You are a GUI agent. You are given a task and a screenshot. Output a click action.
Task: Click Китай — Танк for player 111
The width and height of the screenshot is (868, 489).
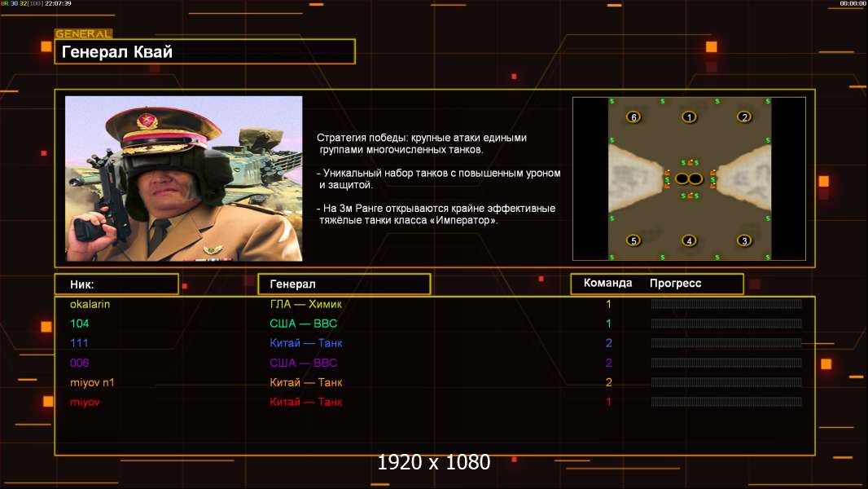(x=305, y=343)
